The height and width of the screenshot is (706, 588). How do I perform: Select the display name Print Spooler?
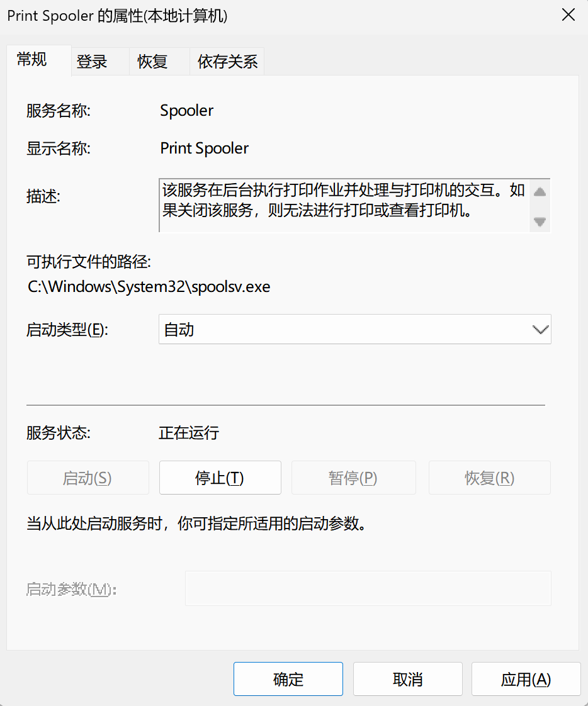[x=204, y=148]
